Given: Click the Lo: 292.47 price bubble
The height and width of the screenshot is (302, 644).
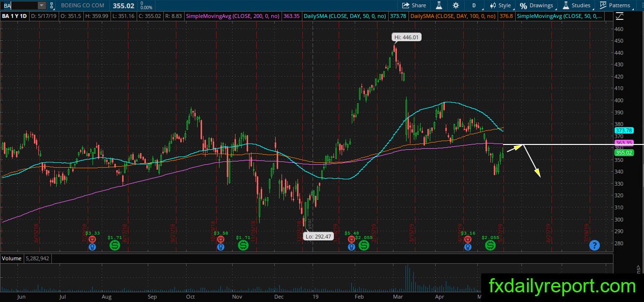Looking at the screenshot, I should point(318,237).
